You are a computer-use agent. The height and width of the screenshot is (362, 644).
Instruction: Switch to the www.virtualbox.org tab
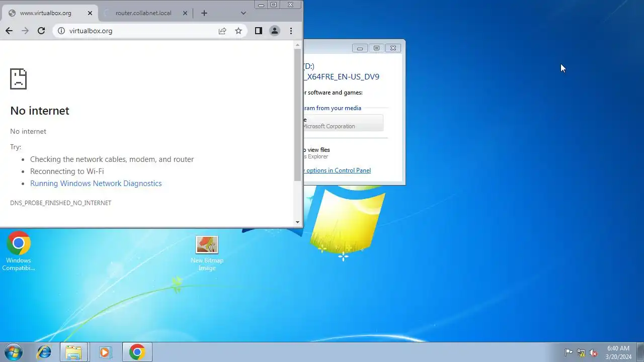pyautogui.click(x=45, y=13)
